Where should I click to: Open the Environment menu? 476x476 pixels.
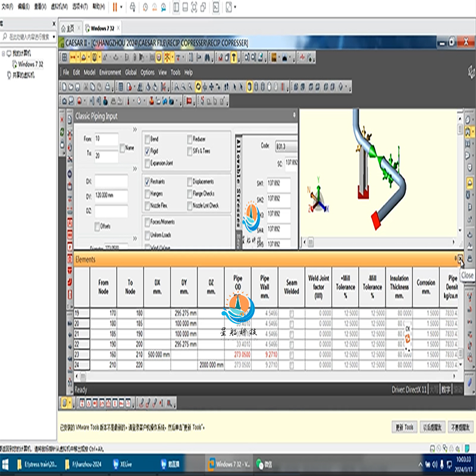pos(110,73)
